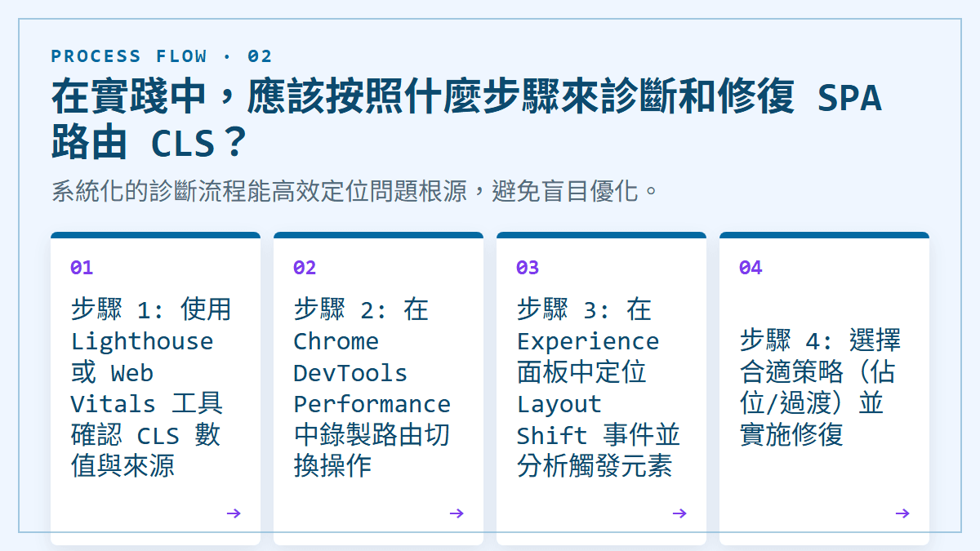Click the arrow icon on step 03 card
The image size is (980, 551).
coord(679,513)
